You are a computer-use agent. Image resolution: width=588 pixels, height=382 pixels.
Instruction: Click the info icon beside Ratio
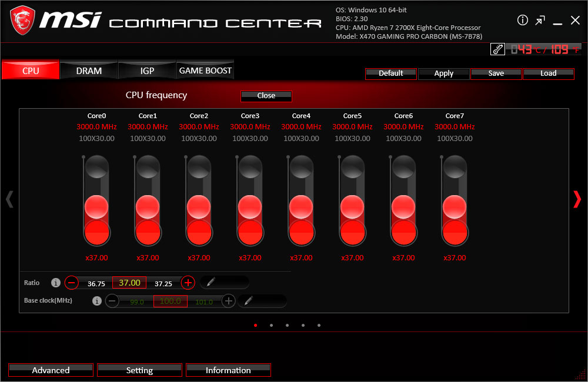click(x=56, y=283)
